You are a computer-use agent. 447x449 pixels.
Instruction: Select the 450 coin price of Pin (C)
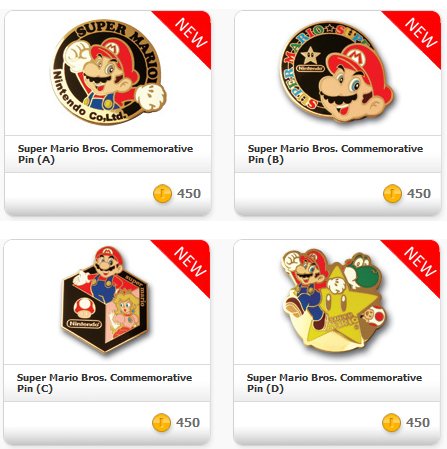pyautogui.click(x=188, y=423)
